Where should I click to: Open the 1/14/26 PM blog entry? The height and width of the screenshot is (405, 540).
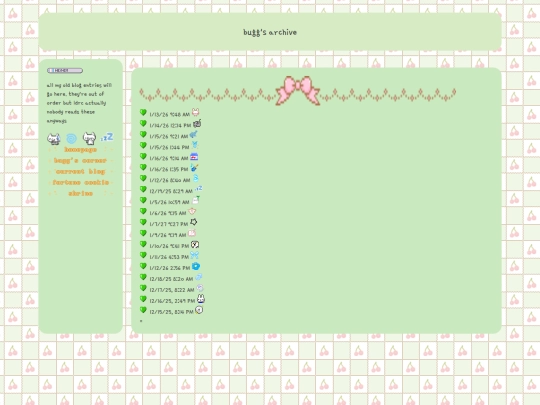pyautogui.click(x=170, y=125)
